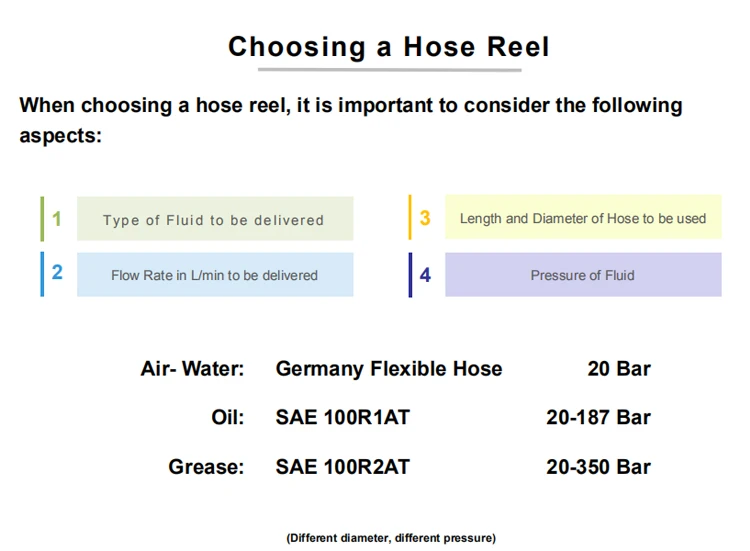Select the "Germany Flexible Hose" text
The width and height of the screenshot is (750, 551).
tap(389, 369)
